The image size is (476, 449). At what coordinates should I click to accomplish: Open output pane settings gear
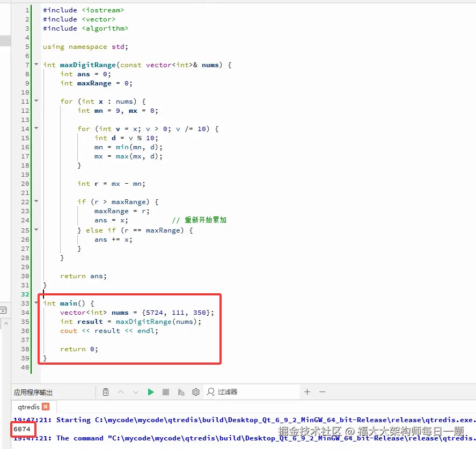(x=196, y=392)
